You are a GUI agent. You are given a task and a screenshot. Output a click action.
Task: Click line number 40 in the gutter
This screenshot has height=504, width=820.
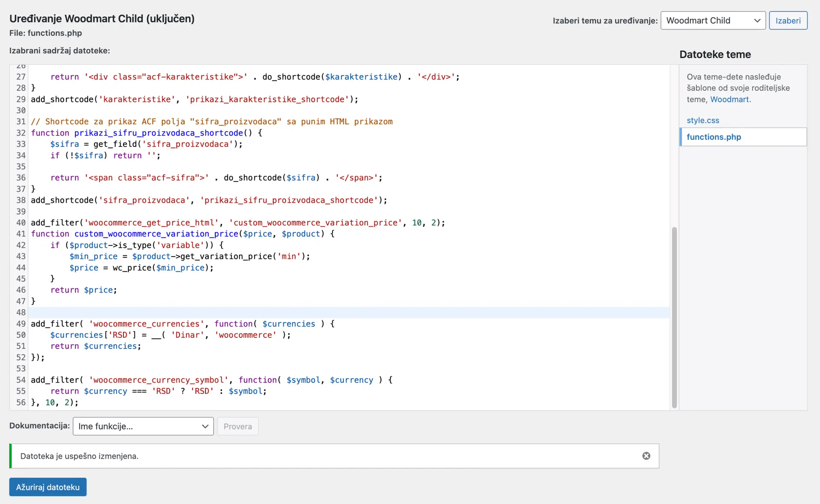point(21,223)
